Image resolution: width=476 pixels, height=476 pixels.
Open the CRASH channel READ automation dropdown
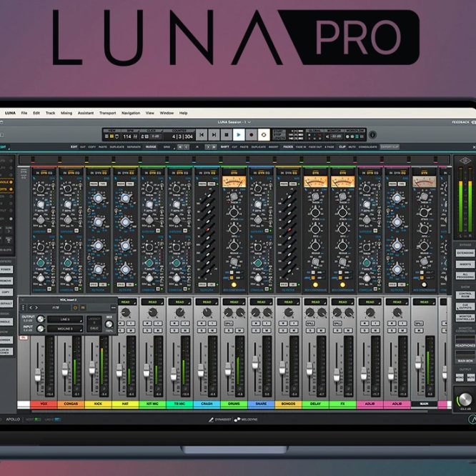207,302
